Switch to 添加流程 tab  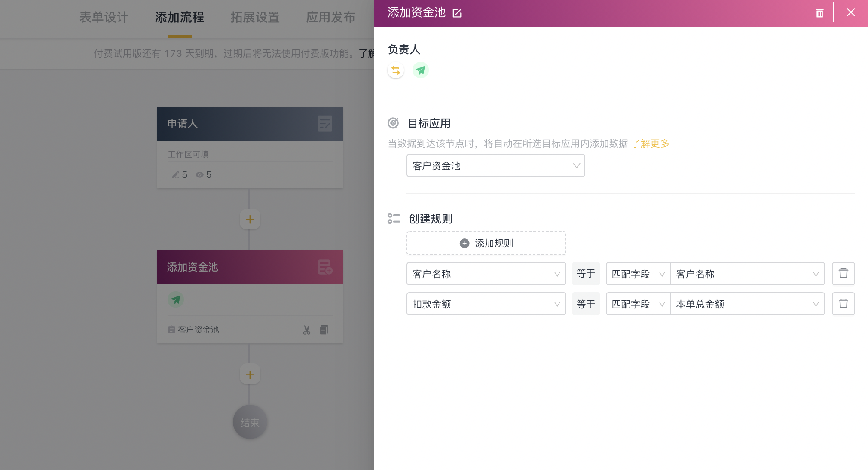pos(180,17)
